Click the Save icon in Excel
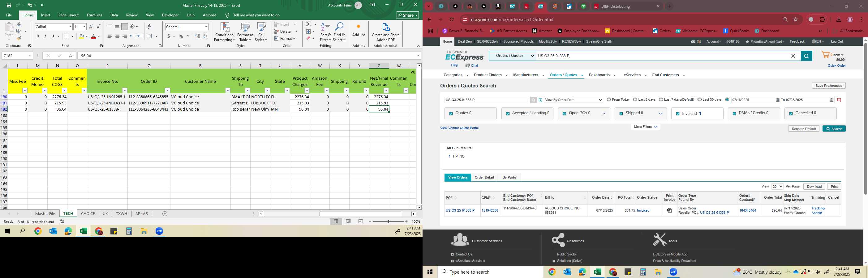 tap(9, 5)
